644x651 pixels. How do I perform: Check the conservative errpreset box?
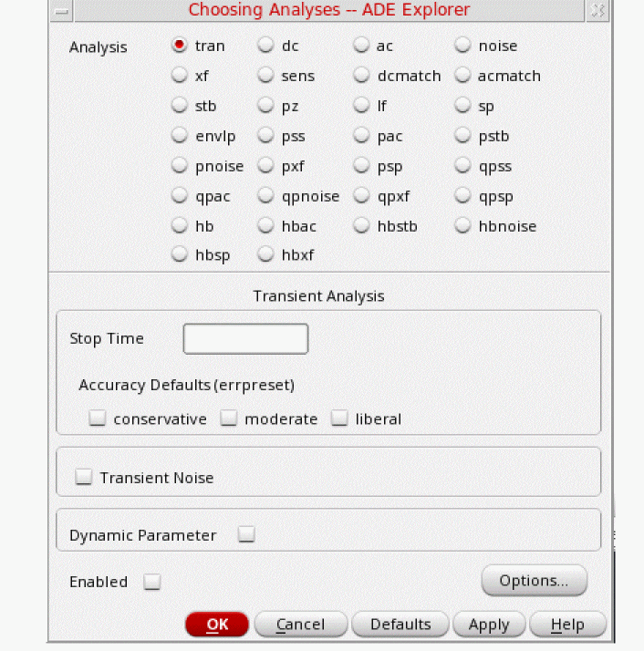[x=98, y=418]
